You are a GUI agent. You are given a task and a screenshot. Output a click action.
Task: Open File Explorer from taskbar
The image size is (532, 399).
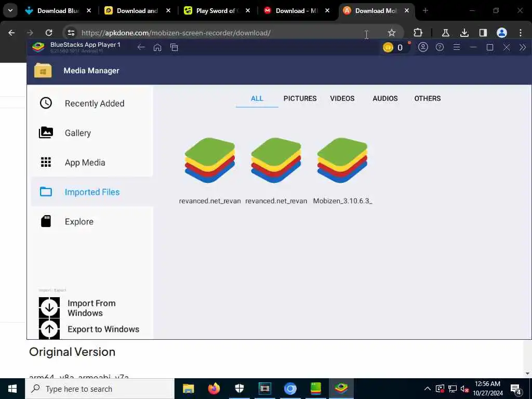188,389
